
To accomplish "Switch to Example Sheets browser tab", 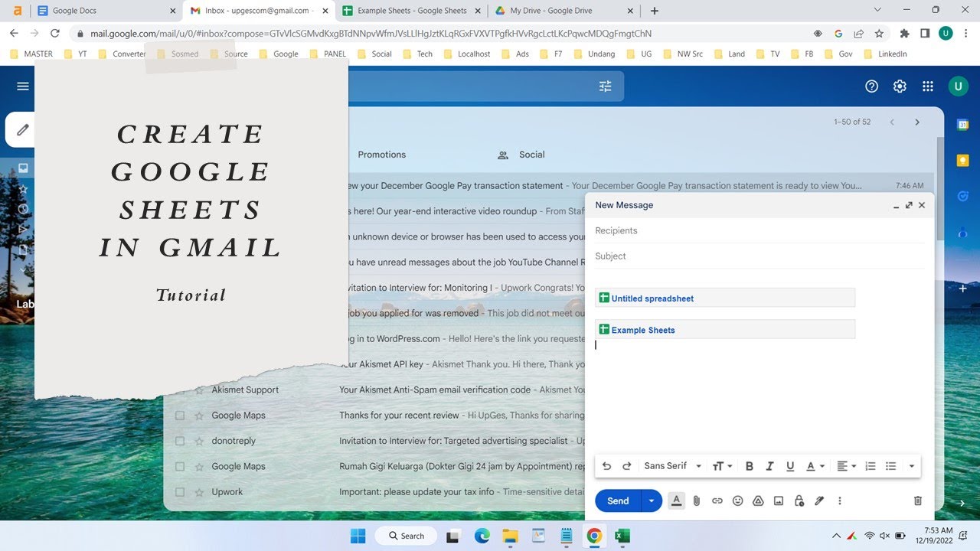I will click(x=412, y=11).
